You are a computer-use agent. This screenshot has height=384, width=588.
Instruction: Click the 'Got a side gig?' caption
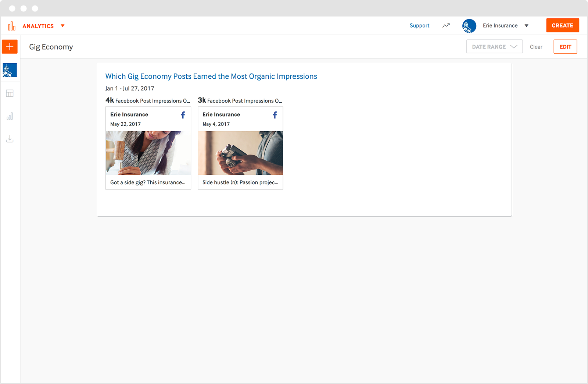(148, 182)
